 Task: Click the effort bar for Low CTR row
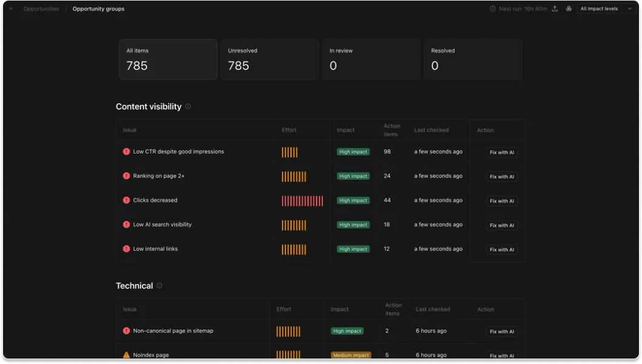[x=289, y=152]
